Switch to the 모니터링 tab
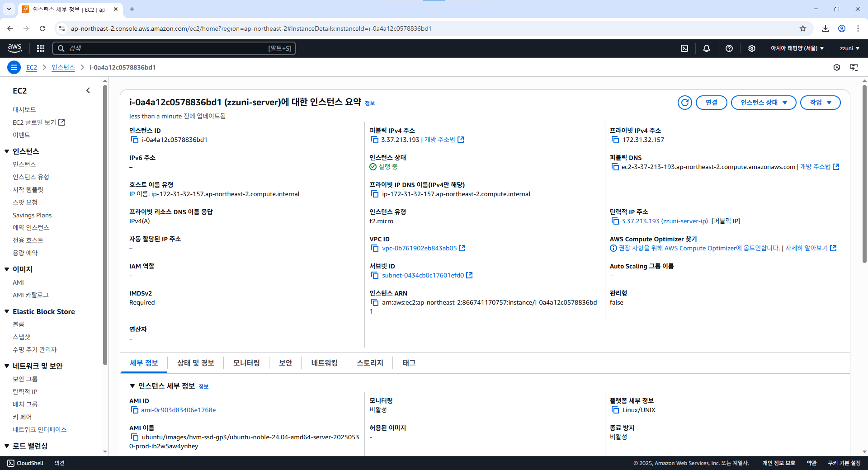The height and width of the screenshot is (470, 868). click(246, 363)
